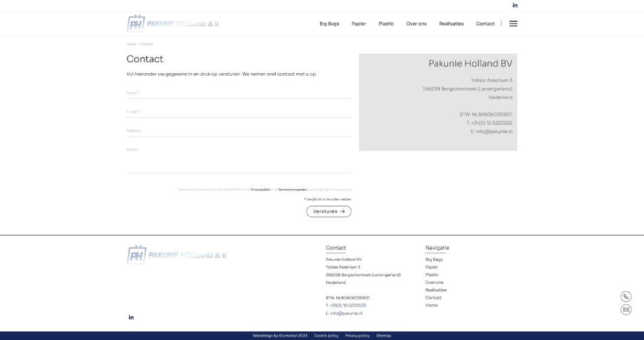Click the BTW number in the gray box
The height and width of the screenshot is (340, 644).
[x=486, y=114]
